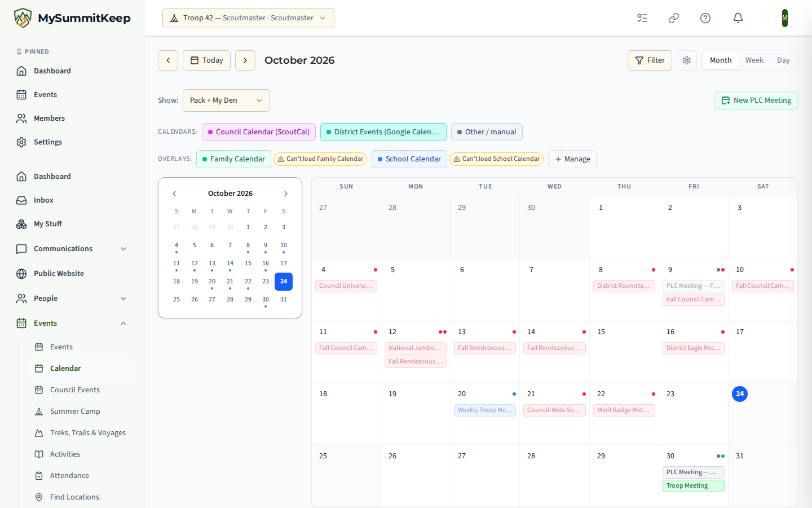The image size is (812, 508).
Task: Switch to Day view
Action: (x=783, y=60)
